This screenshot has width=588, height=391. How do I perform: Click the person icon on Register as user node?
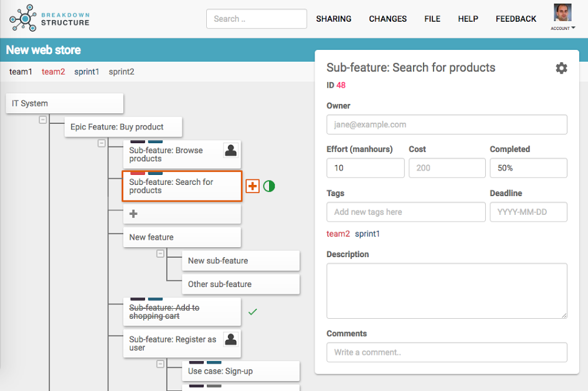pos(229,339)
